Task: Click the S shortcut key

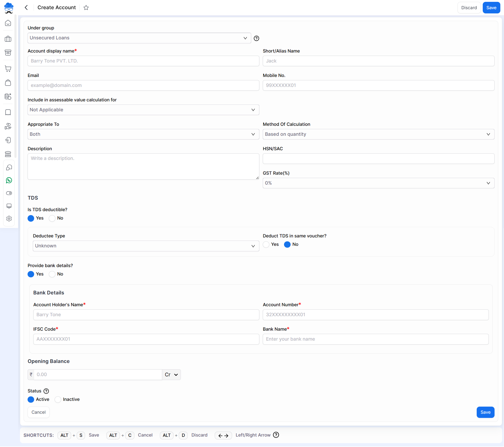Action: click(81, 435)
